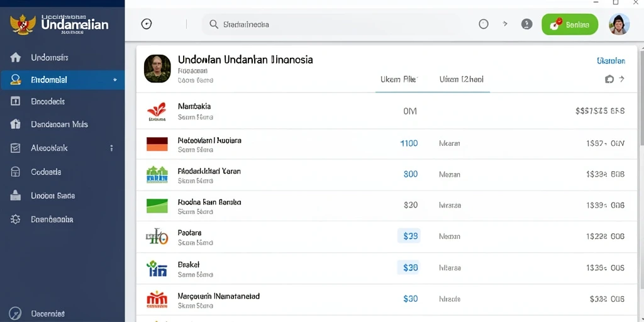Click the Aleootiank checklist icon
Viewport: 644px width, 322px height.
pos(15,148)
